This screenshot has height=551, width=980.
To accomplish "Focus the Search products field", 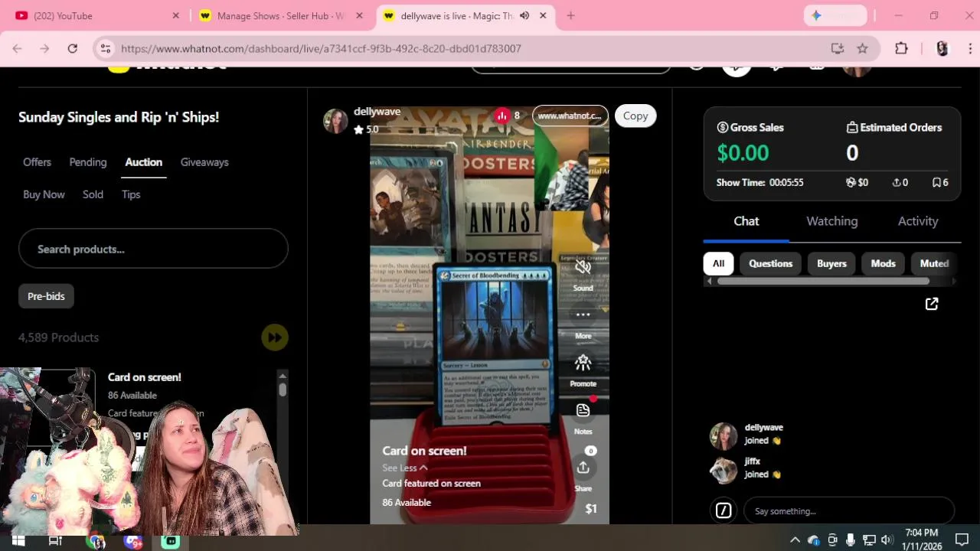I will (153, 249).
